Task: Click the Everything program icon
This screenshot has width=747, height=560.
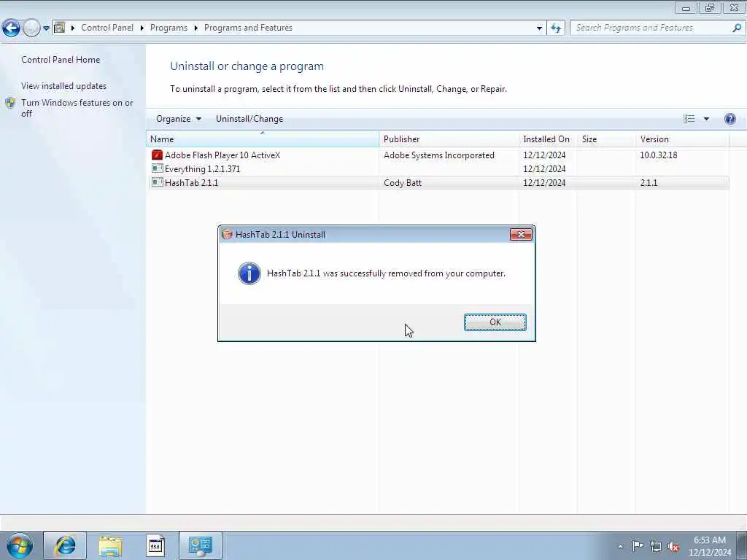Action: tap(157, 168)
